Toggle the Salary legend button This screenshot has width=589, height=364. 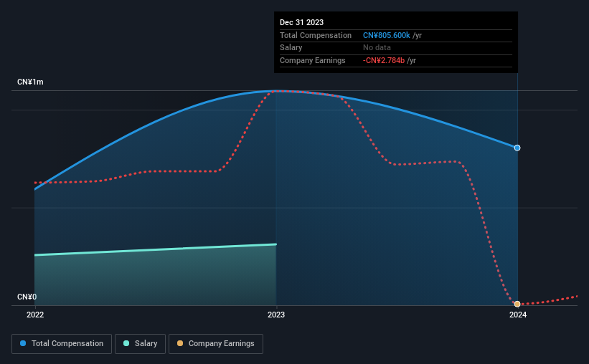[x=140, y=344]
